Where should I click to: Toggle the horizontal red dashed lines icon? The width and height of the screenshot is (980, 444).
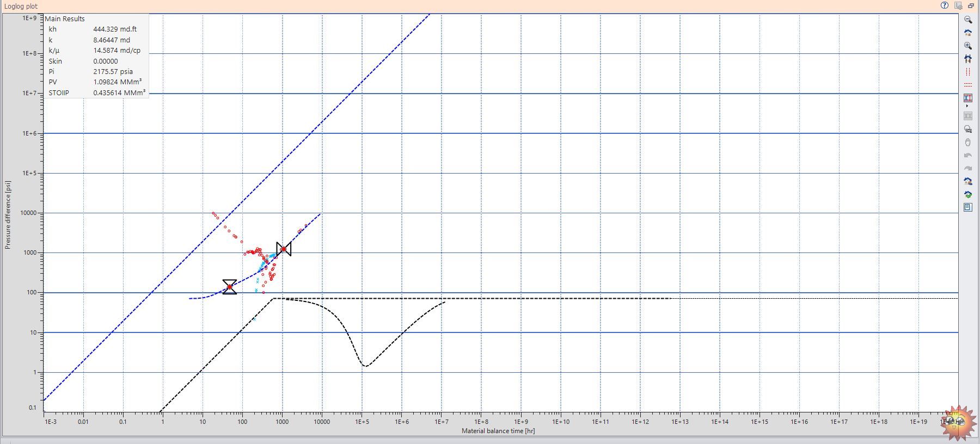pos(968,85)
